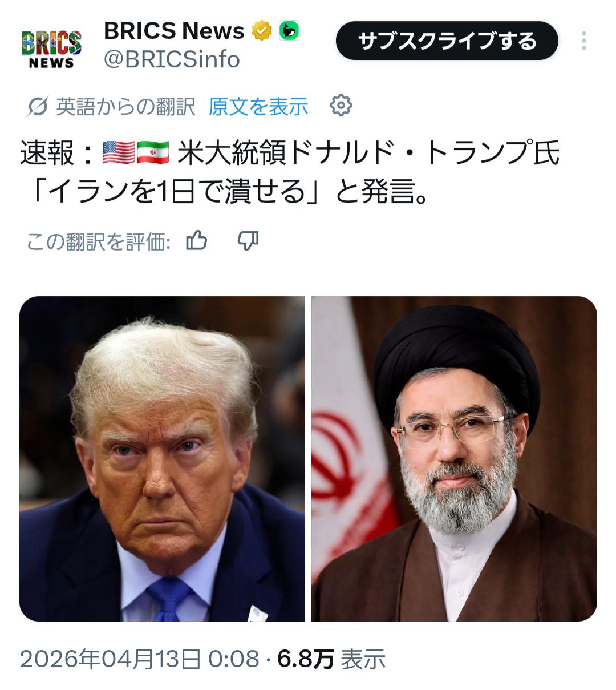Click the post timestamp 2026年04月13日 0:08

pyautogui.click(x=140, y=659)
